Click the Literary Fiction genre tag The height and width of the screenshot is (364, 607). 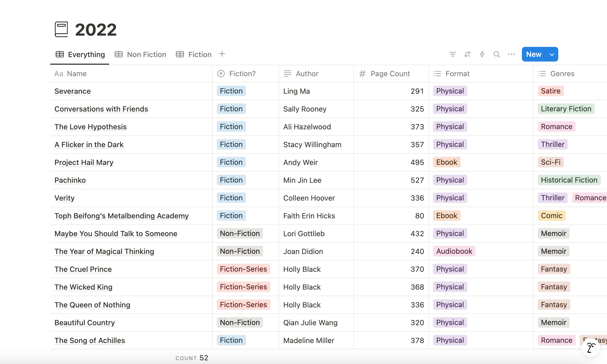coord(566,109)
